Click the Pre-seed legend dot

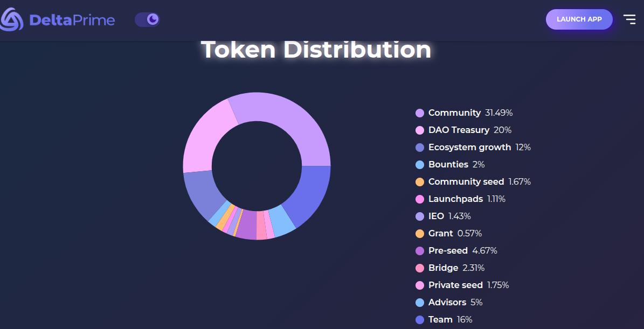click(420, 251)
